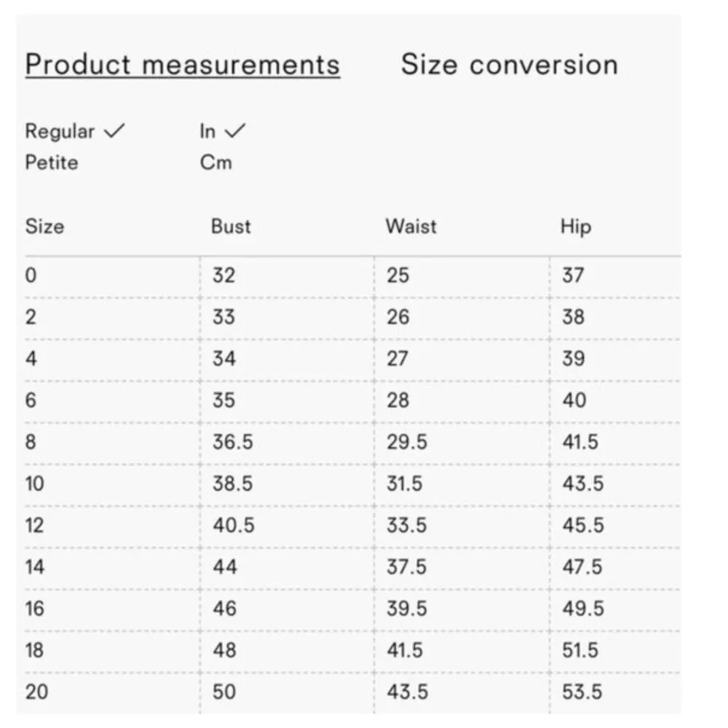
Task: Select the size 0 row
Action: (x=30, y=275)
